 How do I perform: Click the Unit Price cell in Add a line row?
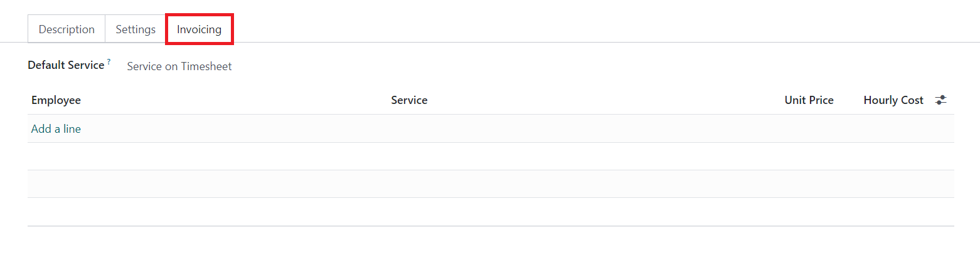(x=809, y=129)
